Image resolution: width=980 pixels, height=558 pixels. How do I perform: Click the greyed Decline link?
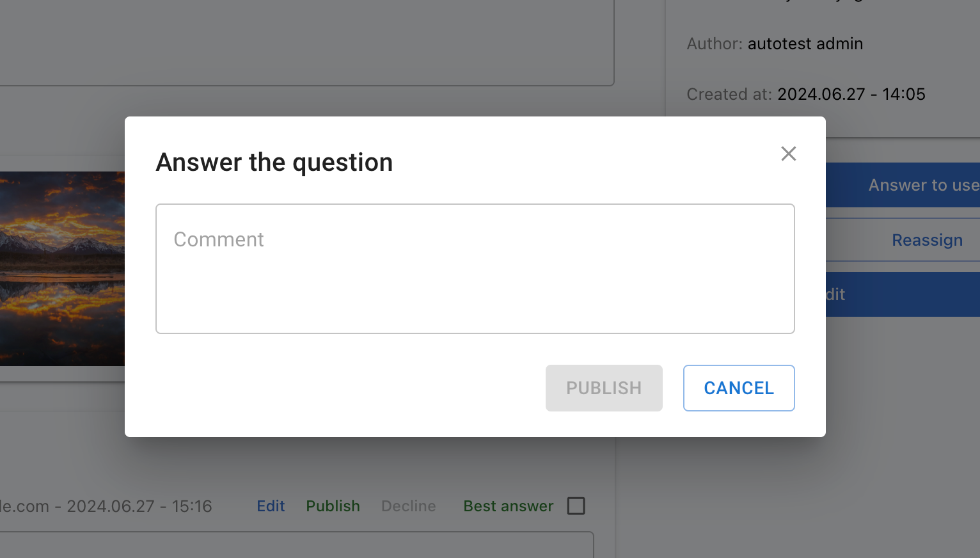pyautogui.click(x=408, y=506)
